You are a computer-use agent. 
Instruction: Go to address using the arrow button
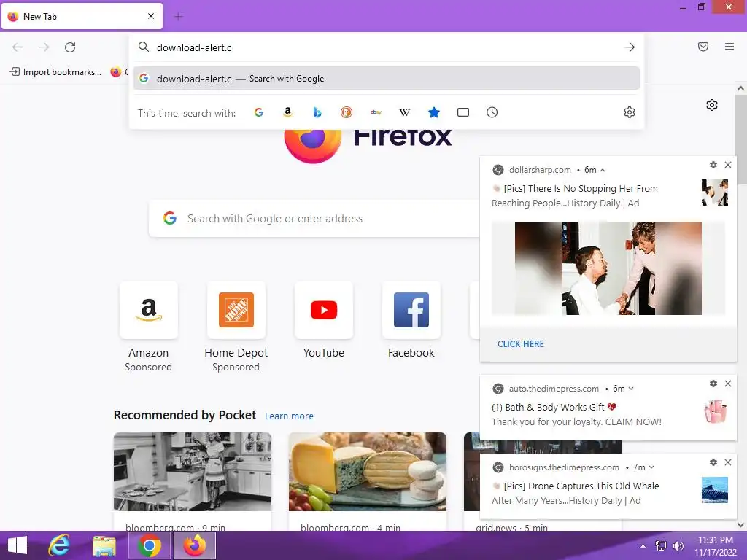630,47
